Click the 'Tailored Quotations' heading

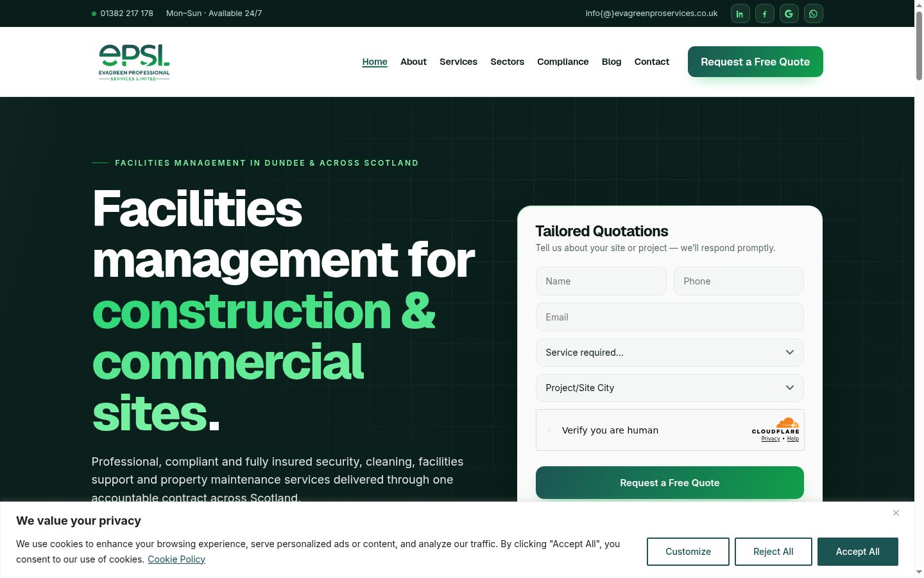[x=601, y=231]
